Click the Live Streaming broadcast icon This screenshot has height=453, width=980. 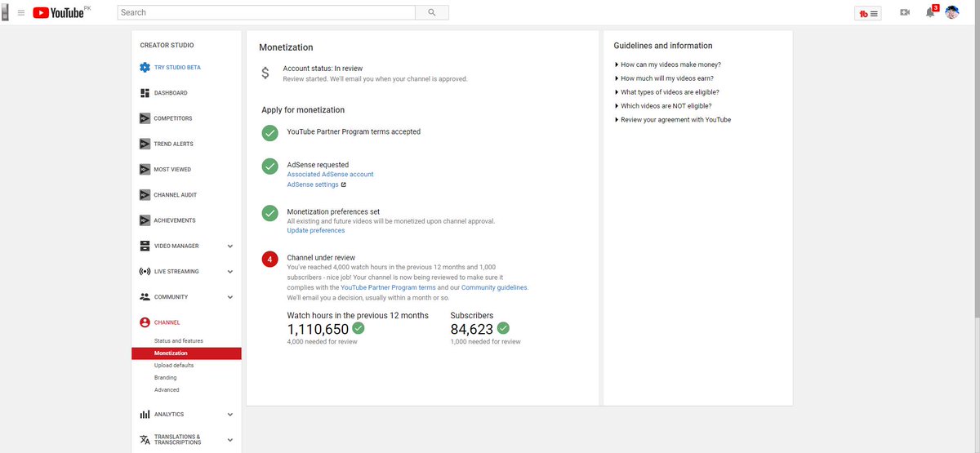[x=145, y=271]
